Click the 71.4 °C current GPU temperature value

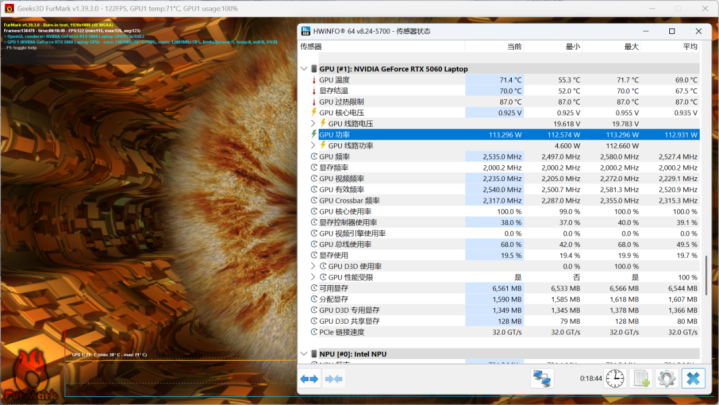pyautogui.click(x=510, y=80)
